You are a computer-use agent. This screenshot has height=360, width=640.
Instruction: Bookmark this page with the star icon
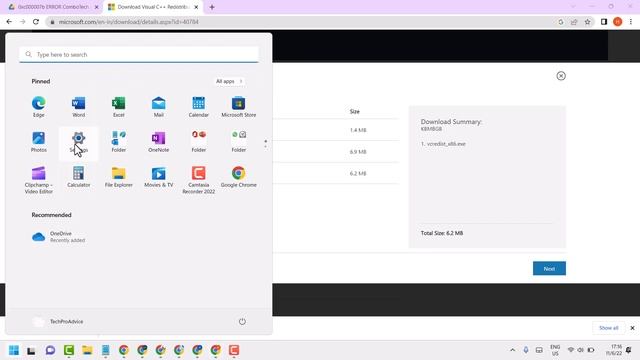[x=587, y=22]
